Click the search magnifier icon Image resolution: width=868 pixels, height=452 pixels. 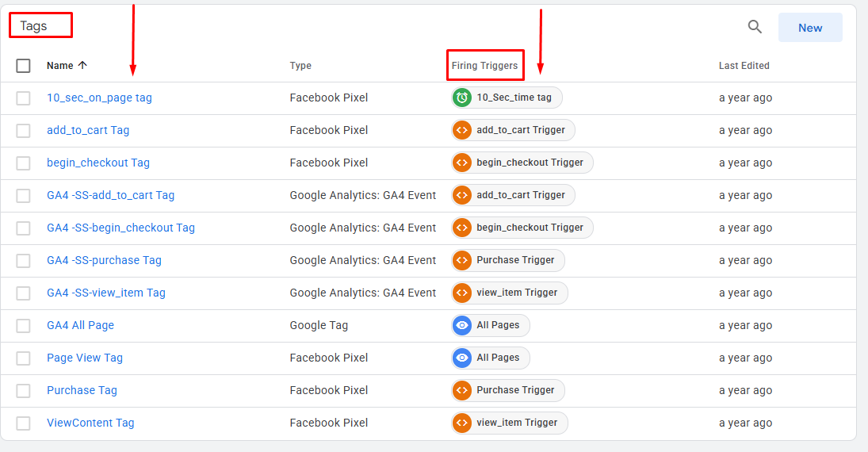(x=755, y=27)
